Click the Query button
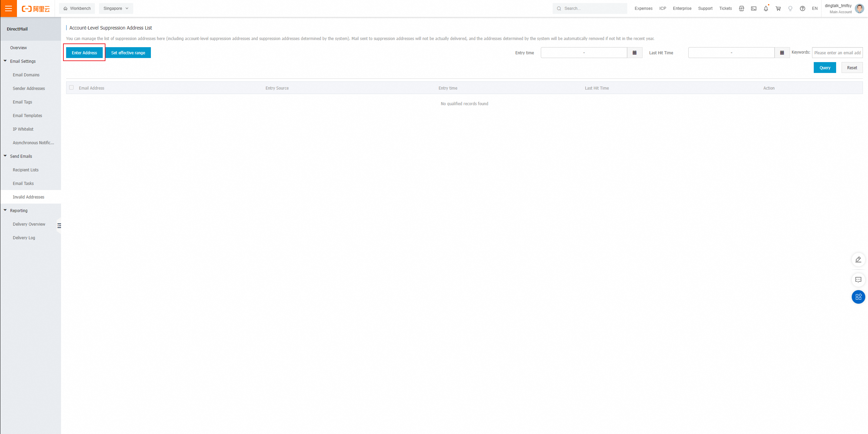Viewport: 868px width, 434px height. coord(825,68)
